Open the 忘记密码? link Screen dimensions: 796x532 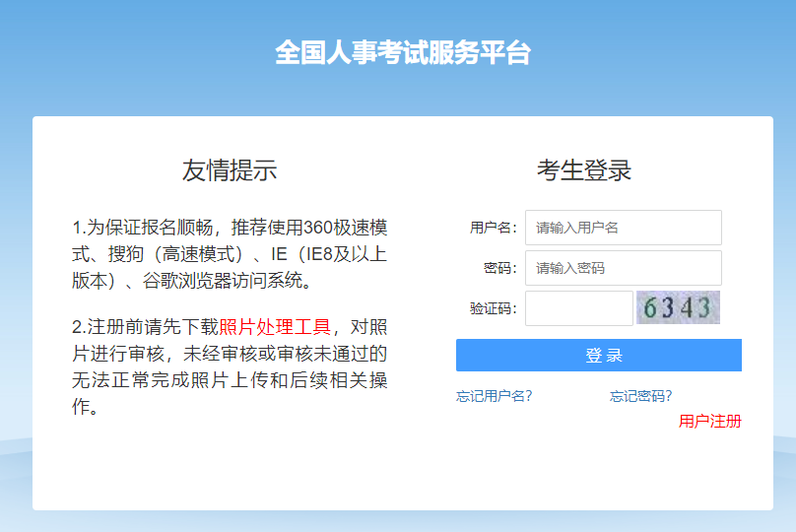pyautogui.click(x=640, y=396)
